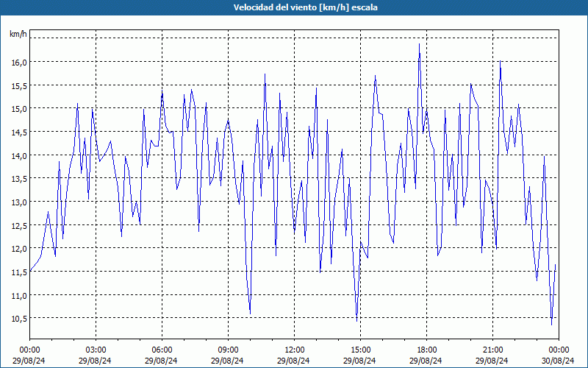Select the '15,5' y-axis value
Viewport: 588px width, 368px height.
(20, 85)
